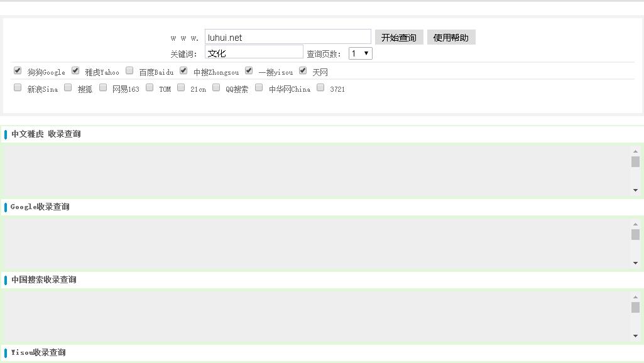Click the 中文雅虎 收录查询 heading
Viewport: 644px width, 363px height.
pyautogui.click(x=46, y=134)
